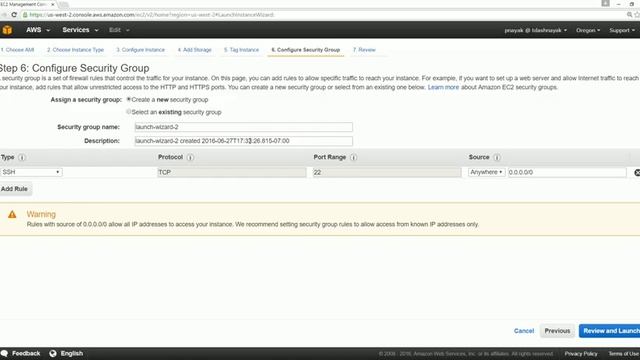Click the Step 6 Configure Security Group heading
The image size is (640, 360).
point(74,68)
